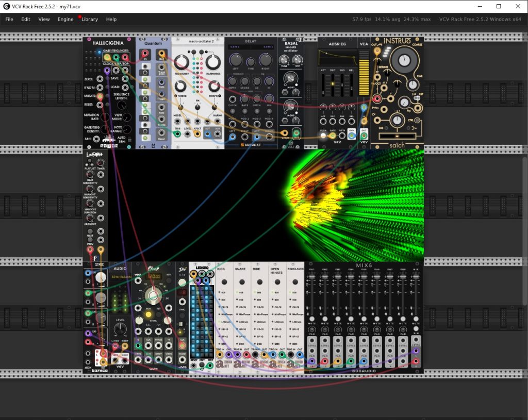Click macro oscillator AUX output jack

pos(218,134)
